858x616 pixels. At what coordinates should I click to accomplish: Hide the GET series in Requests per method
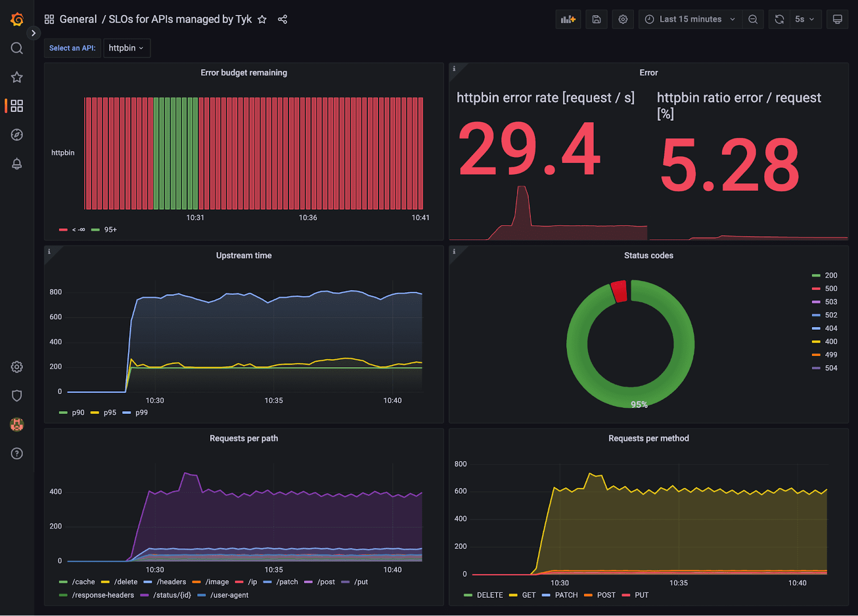click(529, 595)
